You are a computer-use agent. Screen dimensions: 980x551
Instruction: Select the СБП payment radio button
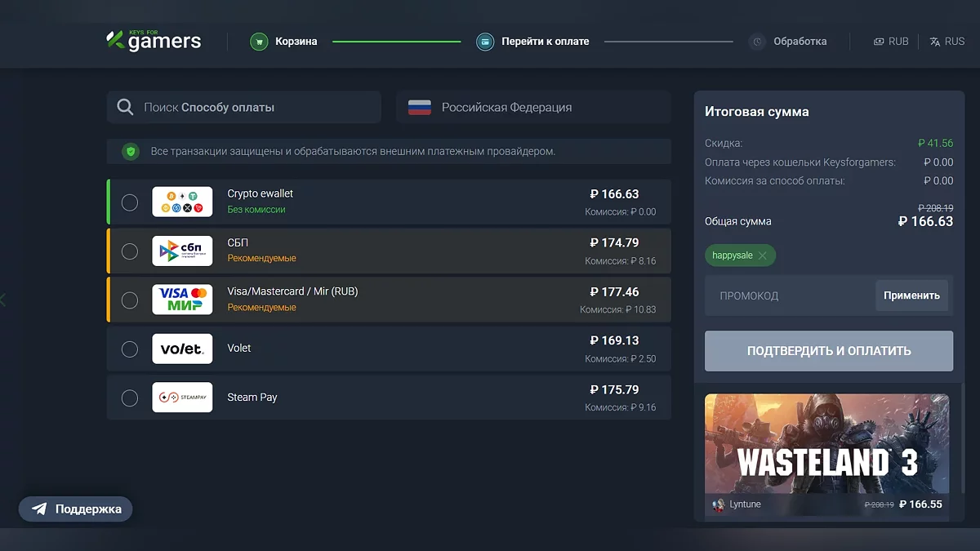[x=130, y=251]
